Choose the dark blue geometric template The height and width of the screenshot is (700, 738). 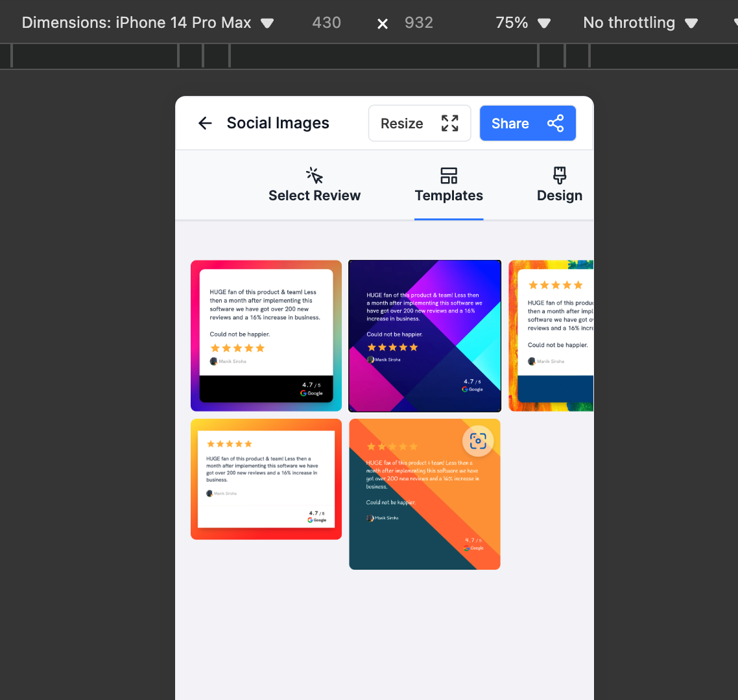point(425,336)
